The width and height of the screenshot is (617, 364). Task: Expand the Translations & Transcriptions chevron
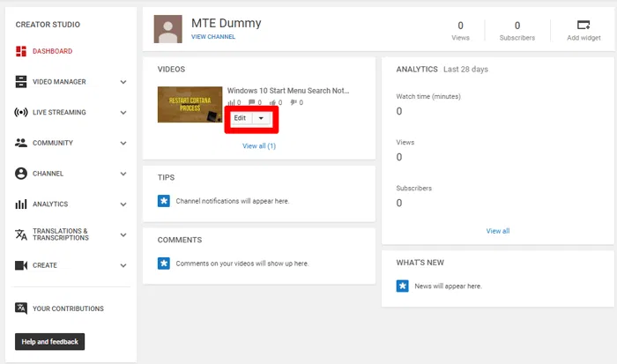(x=123, y=235)
